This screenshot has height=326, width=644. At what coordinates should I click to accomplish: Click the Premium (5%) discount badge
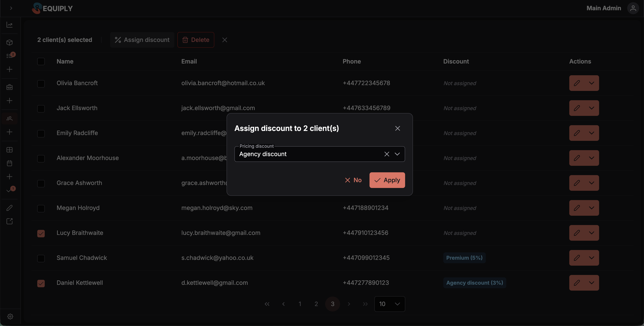click(x=464, y=258)
